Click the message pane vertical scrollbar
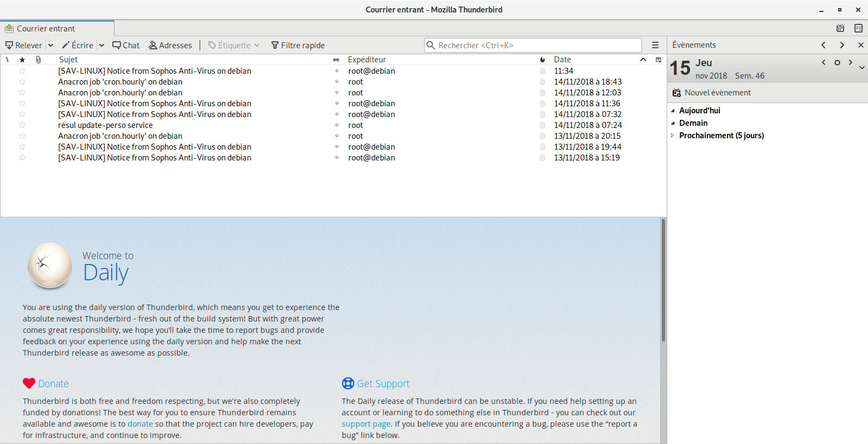The height and width of the screenshot is (444, 868). click(x=663, y=280)
